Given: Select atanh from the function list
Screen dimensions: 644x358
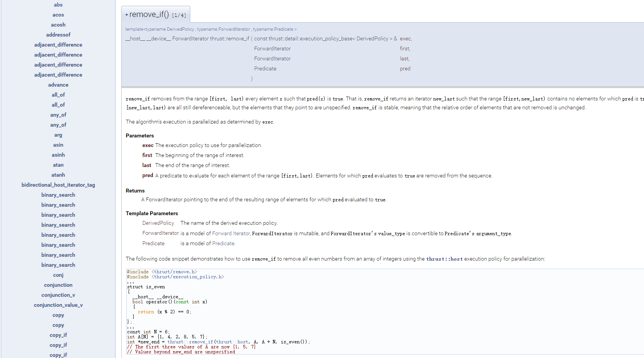Looking at the screenshot, I should [x=58, y=175].
